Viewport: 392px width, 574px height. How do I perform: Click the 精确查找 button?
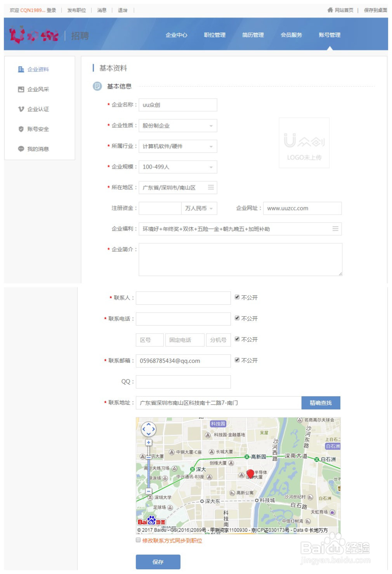(321, 403)
